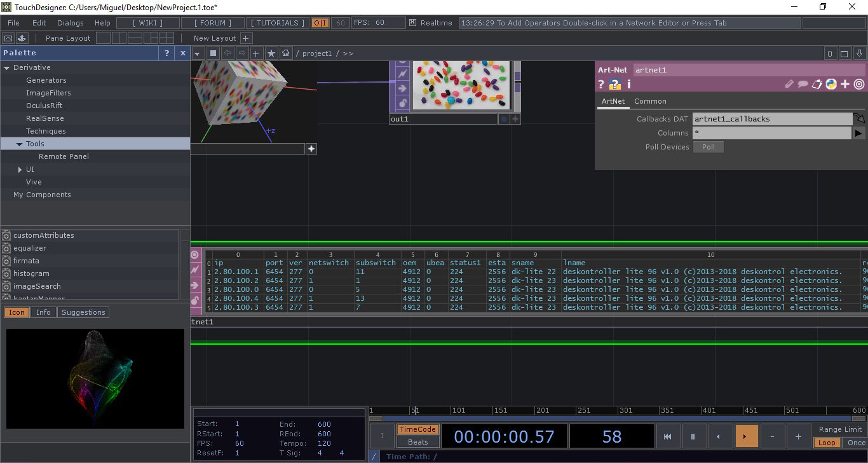Switch timeline display to Beats
Viewport: 868px width, 463px height.
pos(417,442)
